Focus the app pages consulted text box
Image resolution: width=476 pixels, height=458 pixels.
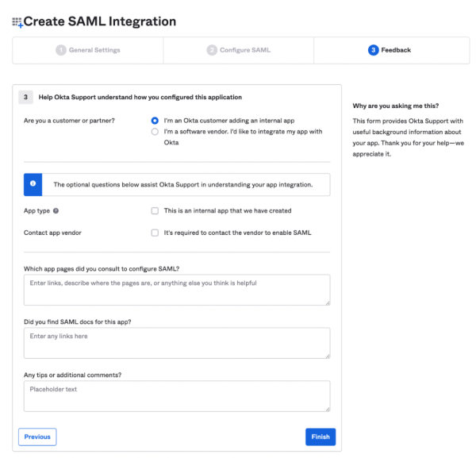coord(176,290)
